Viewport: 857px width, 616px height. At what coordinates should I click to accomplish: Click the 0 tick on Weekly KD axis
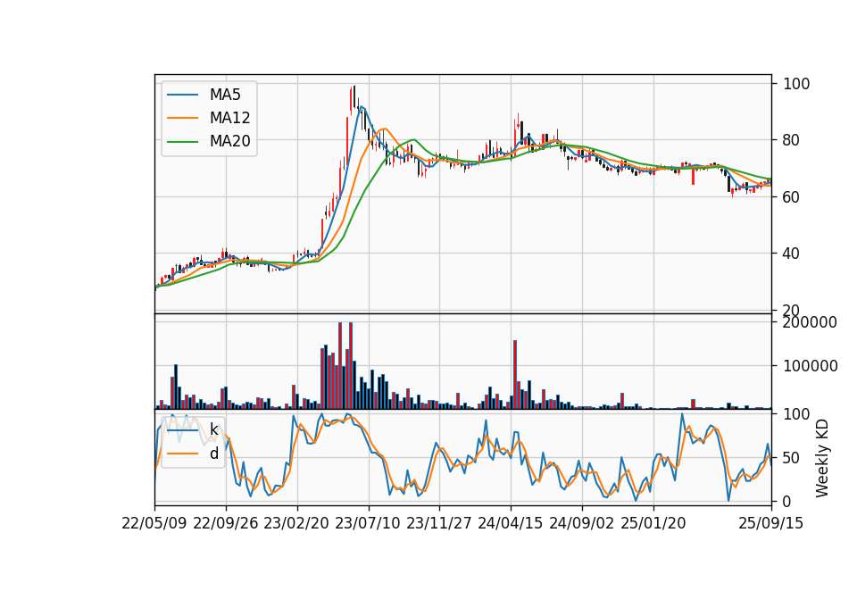click(787, 501)
